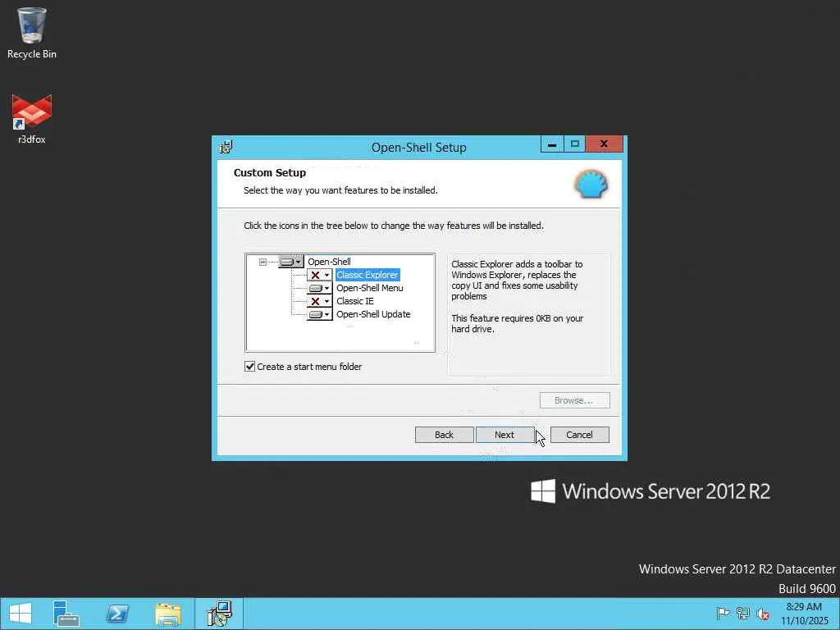Image resolution: width=840 pixels, height=630 pixels.
Task: Click the Next button
Action: (x=504, y=435)
